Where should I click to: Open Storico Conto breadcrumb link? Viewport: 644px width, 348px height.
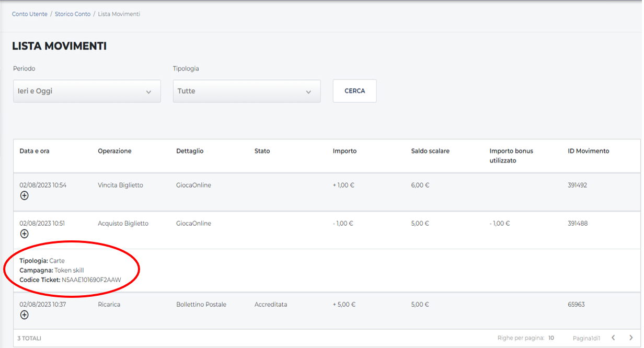click(x=73, y=14)
